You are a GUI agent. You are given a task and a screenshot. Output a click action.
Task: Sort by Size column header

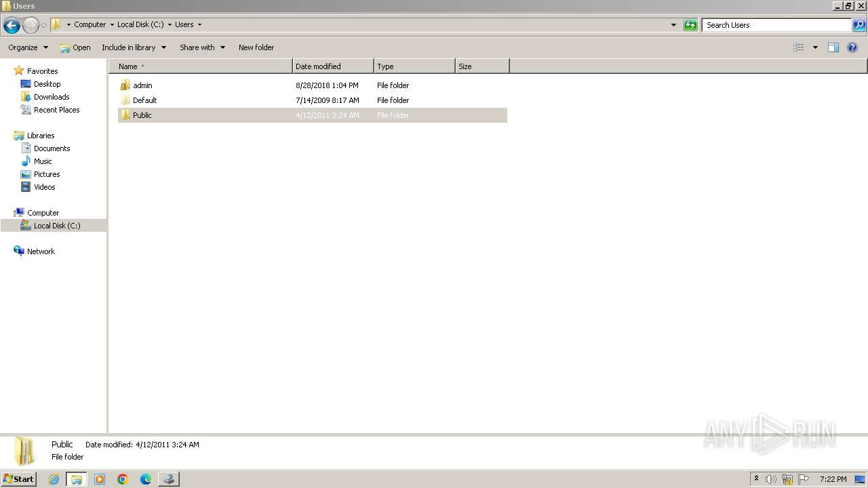pyautogui.click(x=482, y=66)
